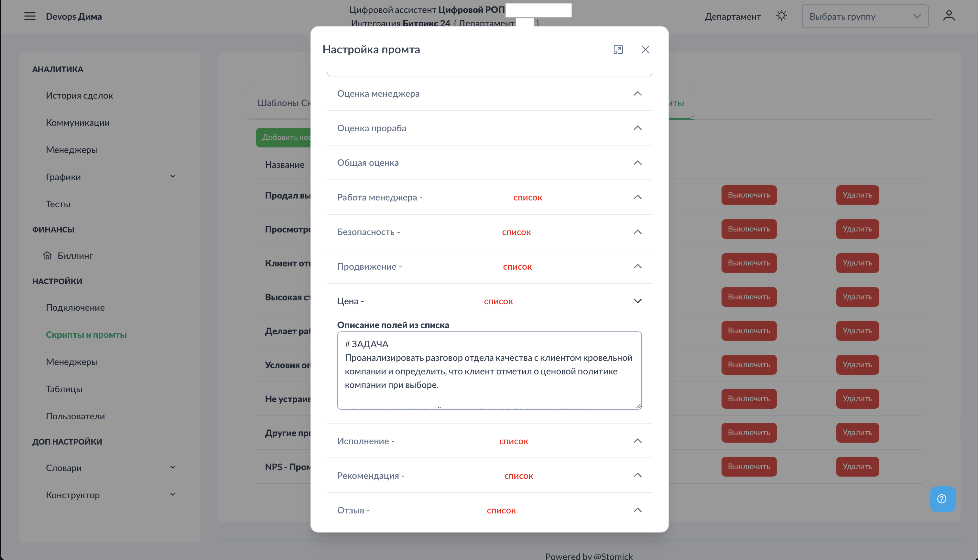978x560 pixels.
Task: Open the user profile icon
Action: pos(948,16)
